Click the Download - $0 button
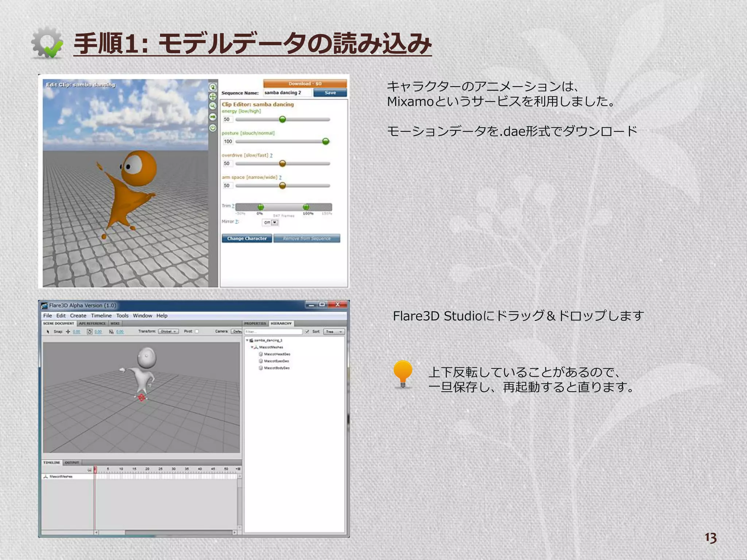 pos(305,83)
